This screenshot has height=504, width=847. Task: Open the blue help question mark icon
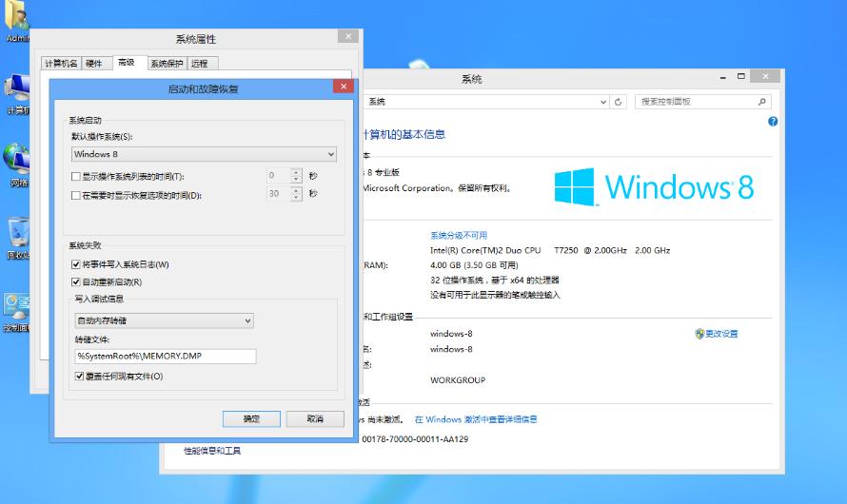(773, 122)
